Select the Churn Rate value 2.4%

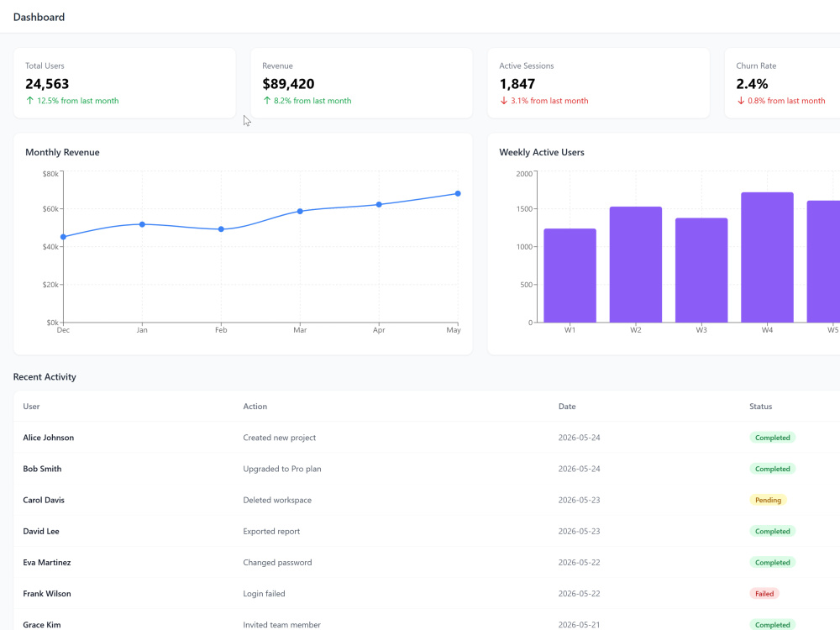[x=752, y=84]
